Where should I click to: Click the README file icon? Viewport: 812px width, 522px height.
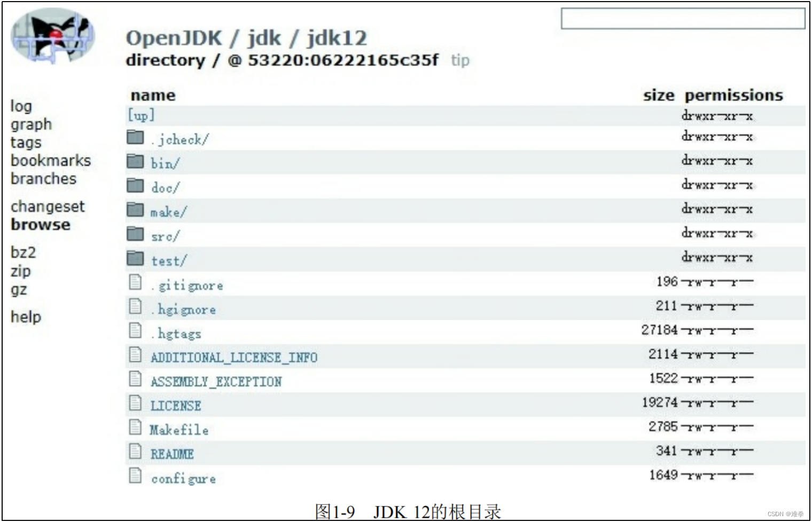(135, 450)
